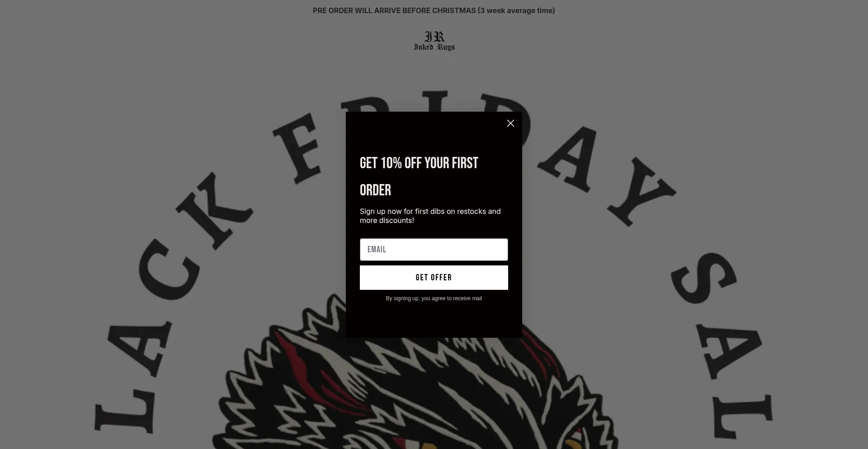Click the pre-order Christmas announcement bar
This screenshot has height=449, width=868.
[x=434, y=10]
